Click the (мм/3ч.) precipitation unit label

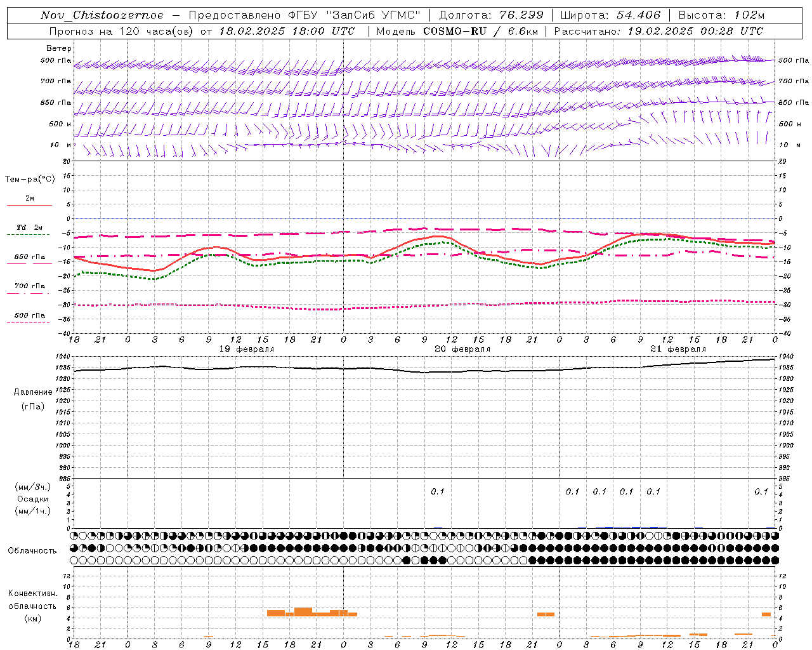(33, 487)
